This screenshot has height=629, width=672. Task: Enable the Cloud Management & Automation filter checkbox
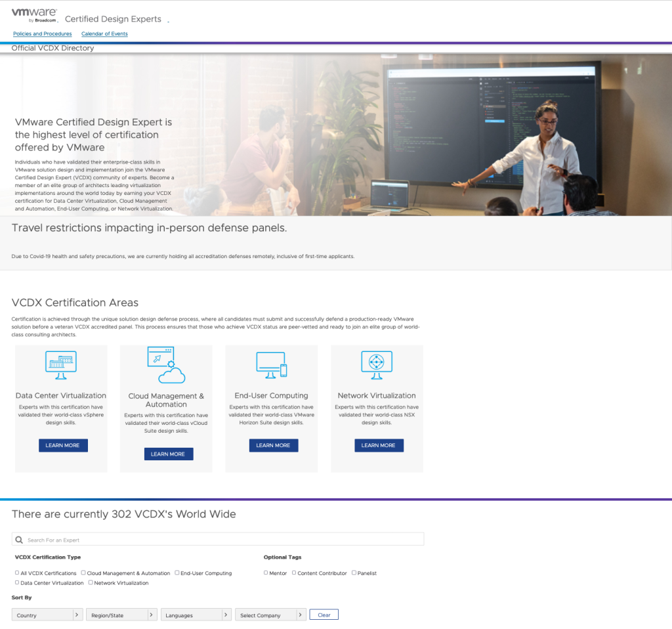tap(83, 573)
